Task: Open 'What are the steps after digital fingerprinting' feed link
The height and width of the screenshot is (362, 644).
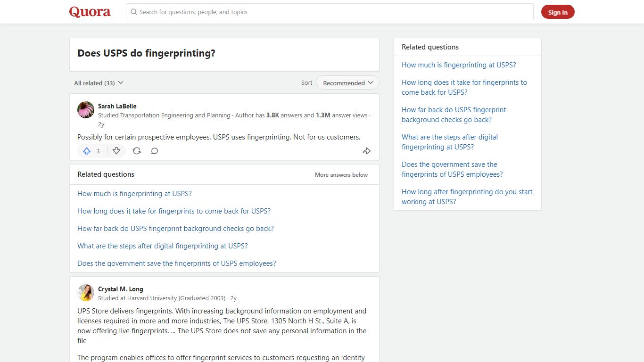Action: click(x=163, y=246)
